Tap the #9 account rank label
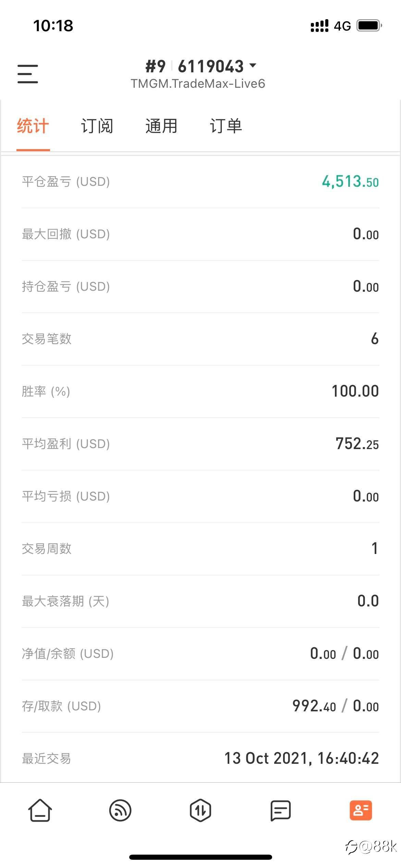 click(156, 66)
